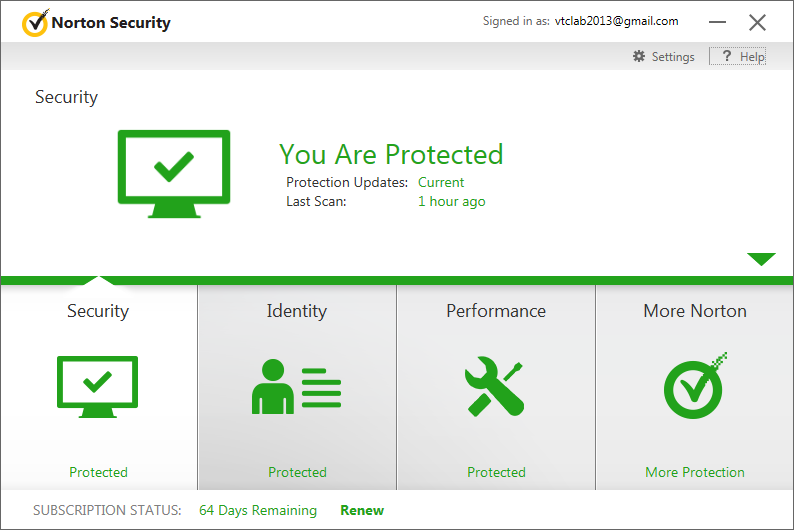Open the More Norton tab label
The image size is (794, 530).
(x=695, y=311)
